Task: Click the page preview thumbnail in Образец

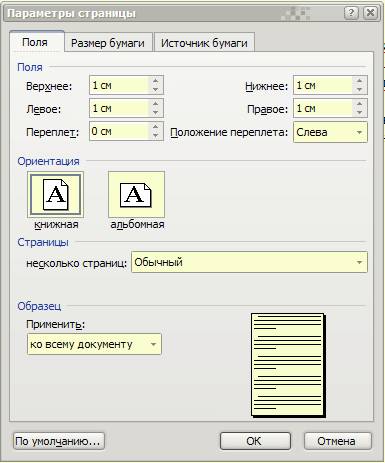Action: [x=288, y=365]
